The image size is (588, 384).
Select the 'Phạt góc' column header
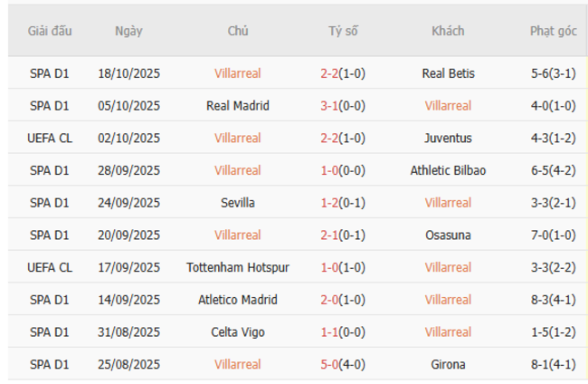(553, 31)
